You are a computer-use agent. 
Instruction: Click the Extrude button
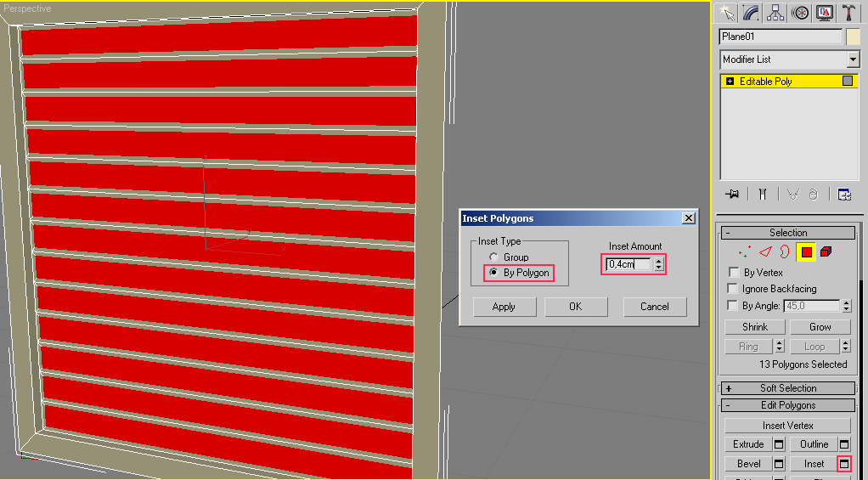tap(748, 444)
